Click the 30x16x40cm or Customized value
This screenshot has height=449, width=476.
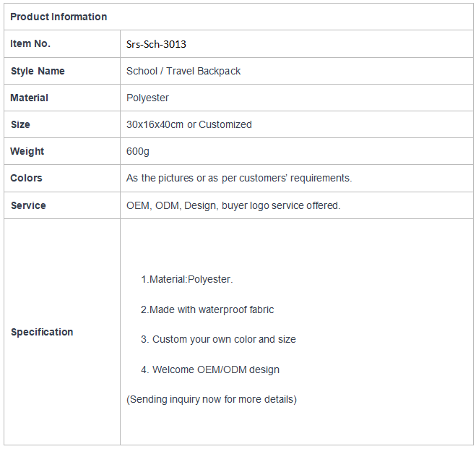pos(189,124)
